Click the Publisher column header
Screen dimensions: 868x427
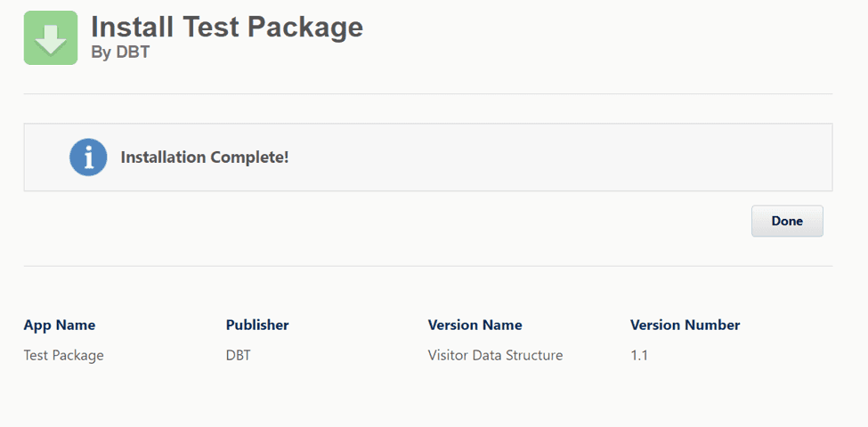[x=257, y=325]
